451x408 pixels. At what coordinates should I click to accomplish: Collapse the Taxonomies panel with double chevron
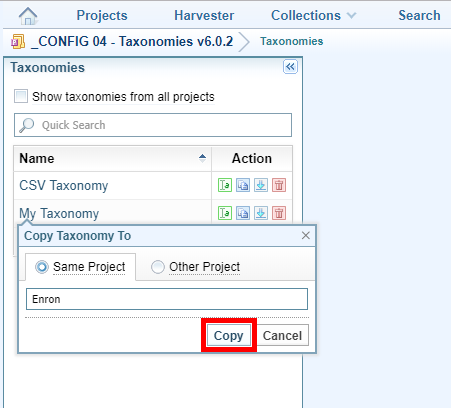290,67
